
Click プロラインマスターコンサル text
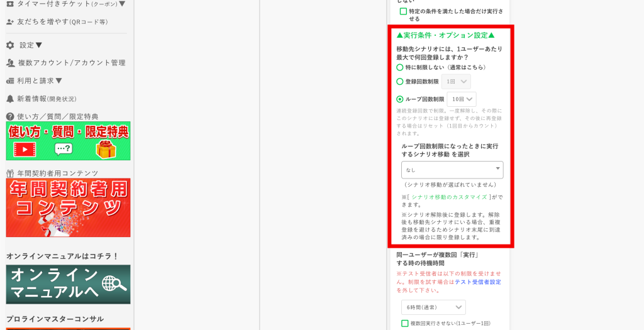55,319
